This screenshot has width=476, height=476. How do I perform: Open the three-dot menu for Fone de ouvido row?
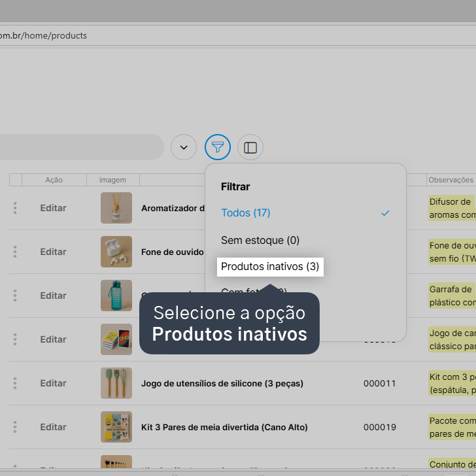[x=15, y=252]
